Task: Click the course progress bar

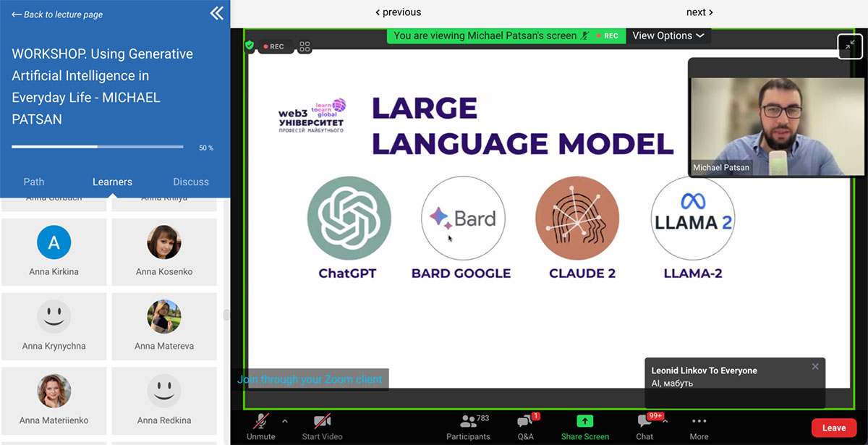Action: [98, 147]
